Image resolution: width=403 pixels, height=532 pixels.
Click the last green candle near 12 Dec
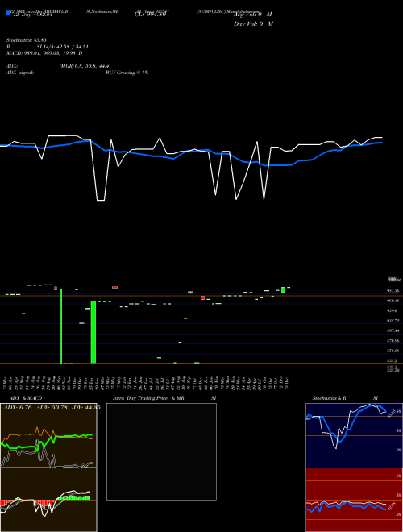point(283,289)
